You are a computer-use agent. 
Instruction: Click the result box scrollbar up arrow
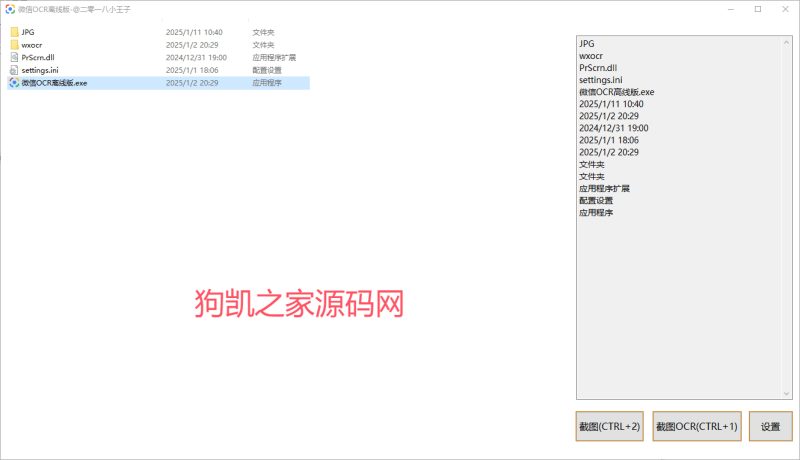point(786,43)
